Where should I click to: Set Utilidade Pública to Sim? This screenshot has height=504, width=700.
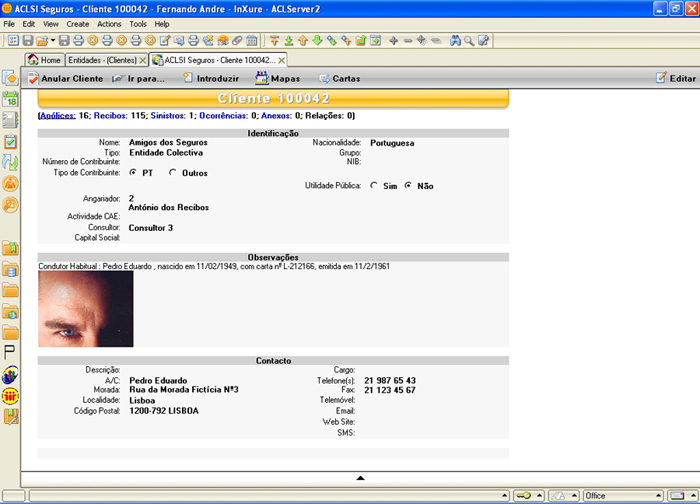[374, 186]
